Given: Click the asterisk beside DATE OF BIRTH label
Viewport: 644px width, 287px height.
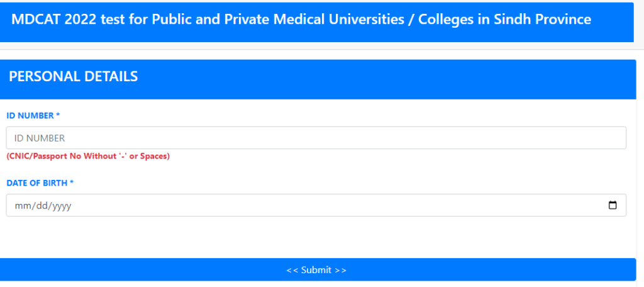Looking at the screenshot, I should coord(72,183).
